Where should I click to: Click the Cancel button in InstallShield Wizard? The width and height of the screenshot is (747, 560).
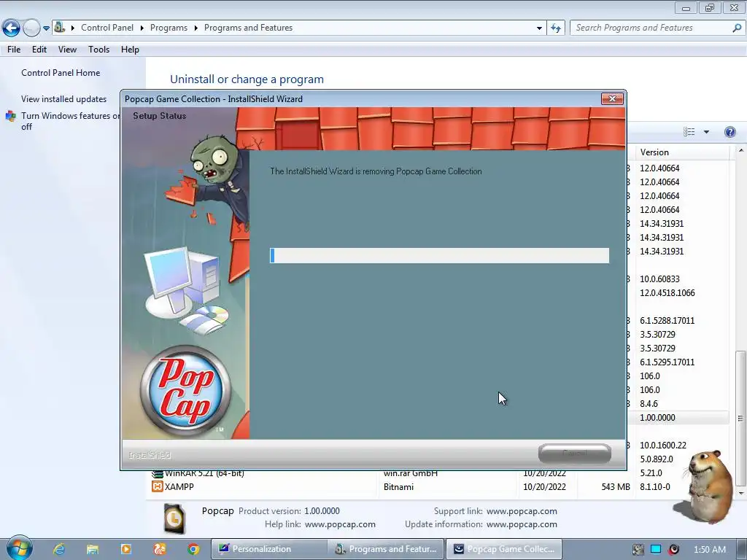click(x=575, y=453)
